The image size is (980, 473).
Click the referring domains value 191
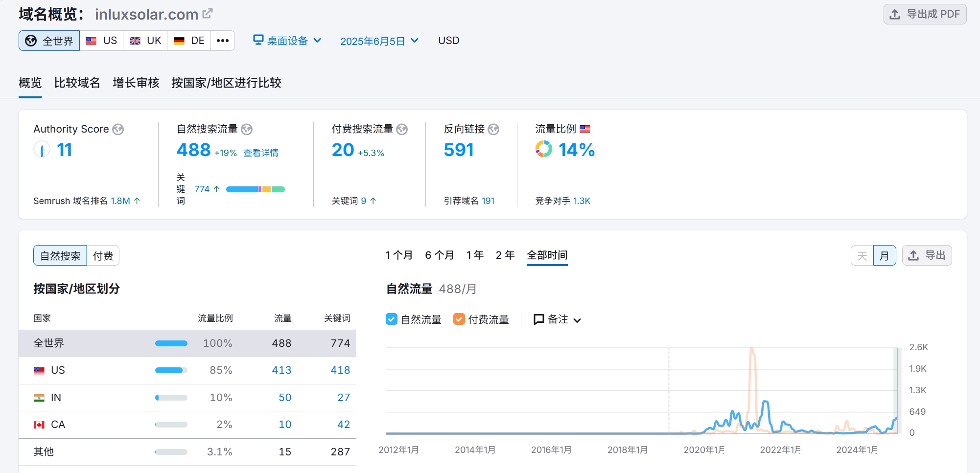coord(488,201)
